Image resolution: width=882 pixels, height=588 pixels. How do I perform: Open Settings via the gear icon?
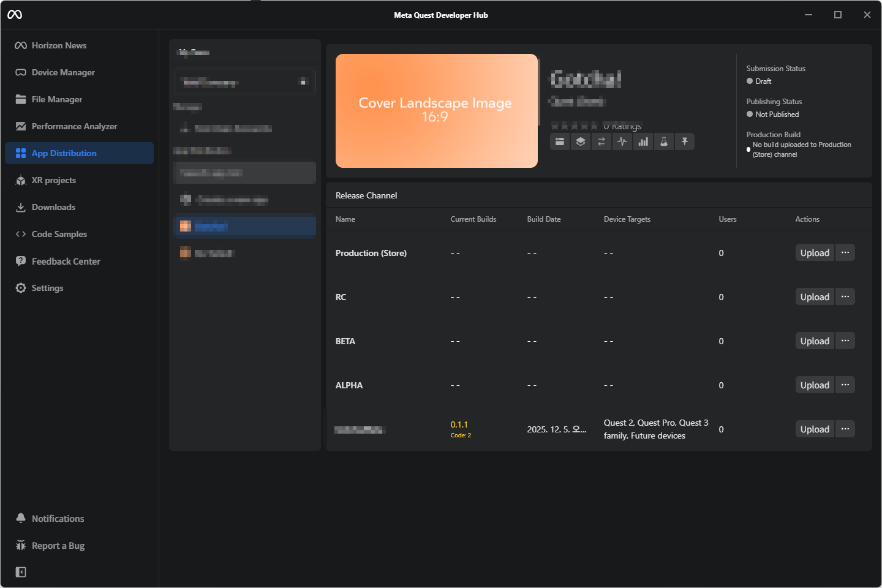[21, 288]
